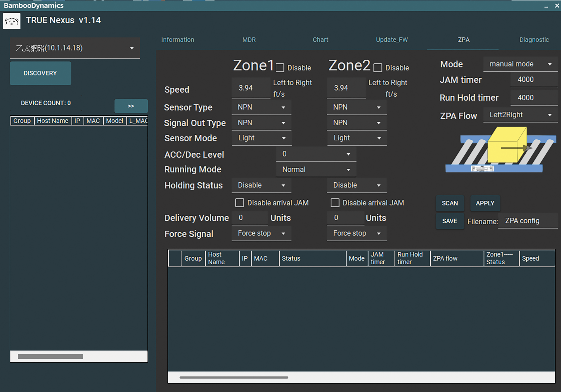Enable Zone1 Disable arrival JAM checkbox

coord(239,203)
